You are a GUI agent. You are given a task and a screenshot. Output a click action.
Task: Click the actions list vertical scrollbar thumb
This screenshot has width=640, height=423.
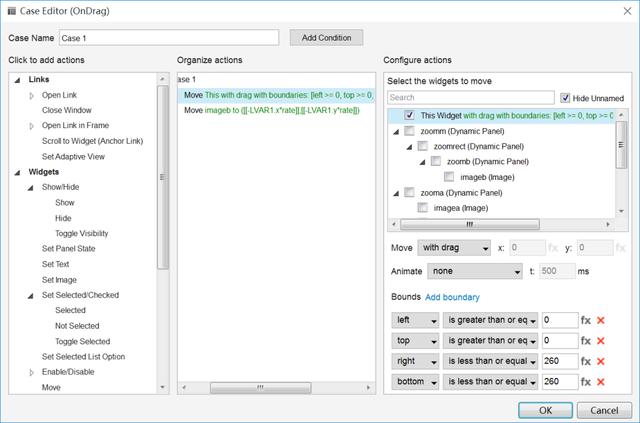coord(162,177)
